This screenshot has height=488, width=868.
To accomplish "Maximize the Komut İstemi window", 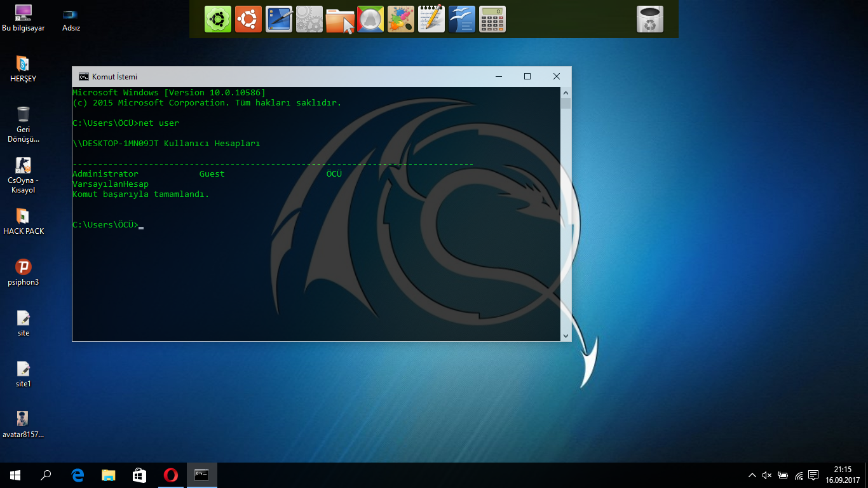I will (x=527, y=76).
